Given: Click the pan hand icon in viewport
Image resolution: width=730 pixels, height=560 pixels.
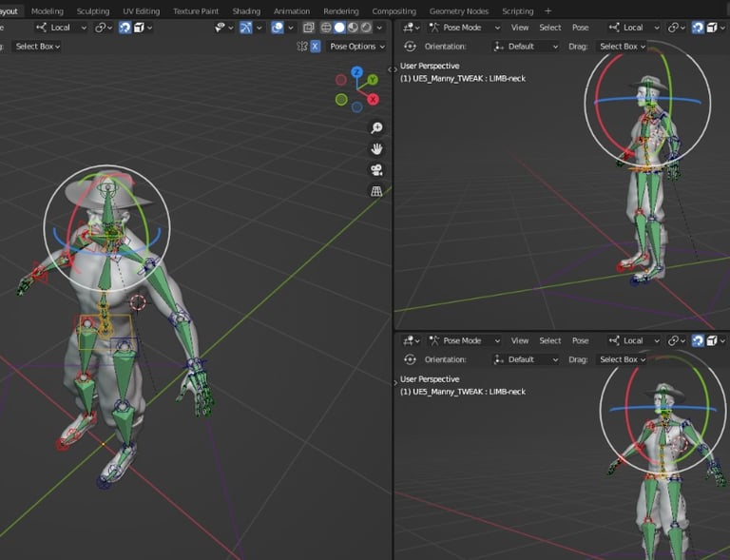Looking at the screenshot, I should (x=376, y=149).
